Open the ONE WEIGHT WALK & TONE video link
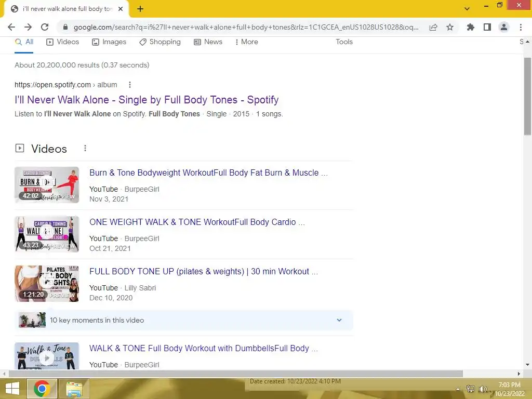Screen dimensions: 532x399 tap(197, 222)
